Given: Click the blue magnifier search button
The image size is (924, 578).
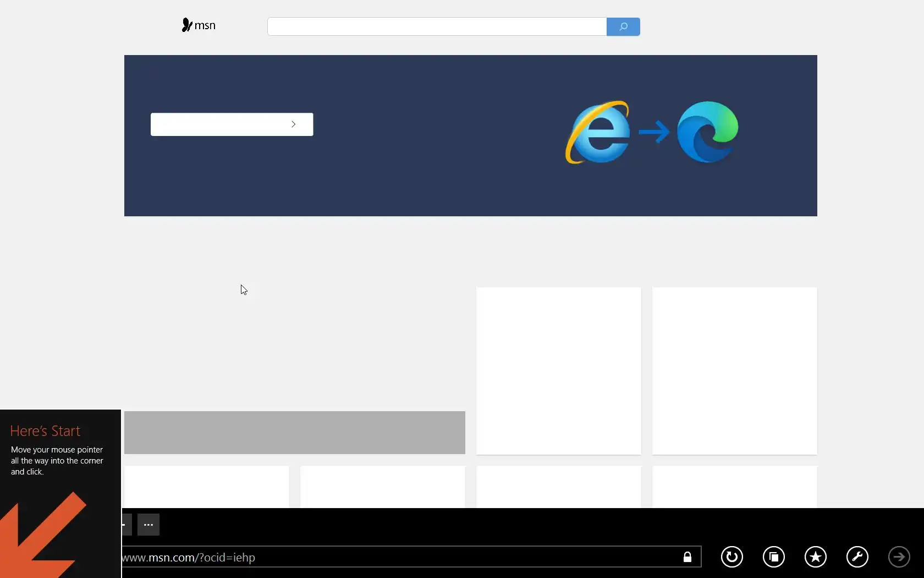Looking at the screenshot, I should tap(623, 26).
